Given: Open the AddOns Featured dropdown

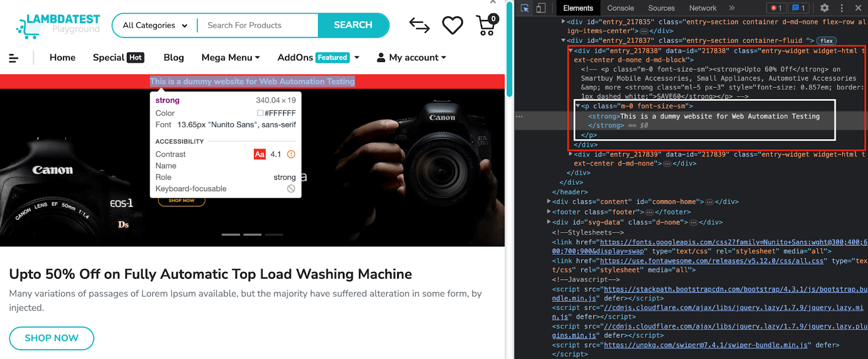Looking at the screenshot, I should coord(318,58).
